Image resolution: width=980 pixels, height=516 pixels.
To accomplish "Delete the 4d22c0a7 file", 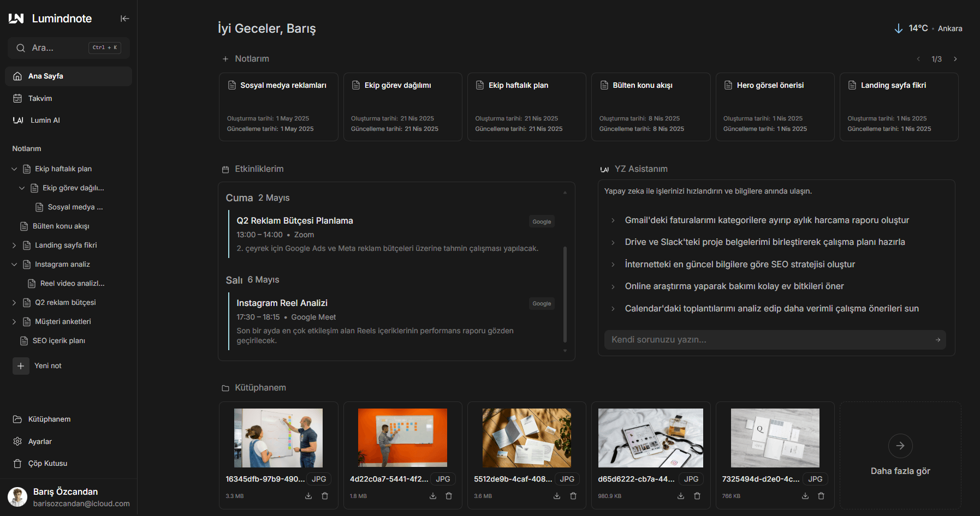I will tap(449, 496).
